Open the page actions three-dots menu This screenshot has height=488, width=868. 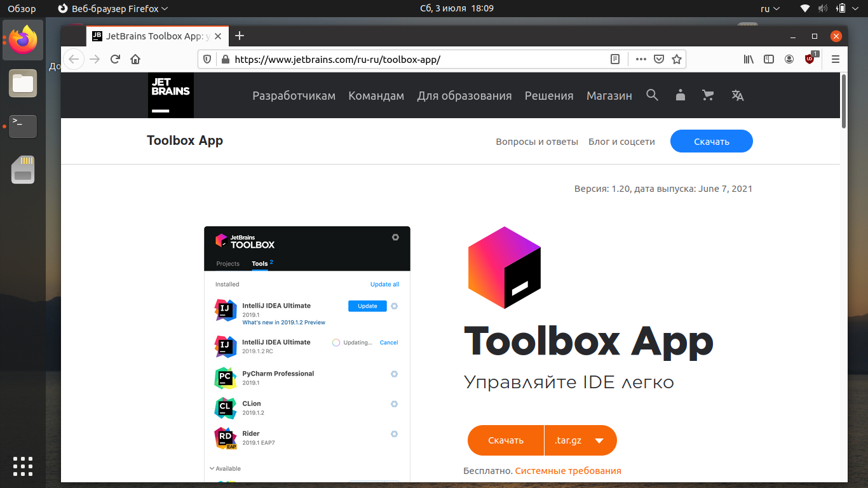click(641, 59)
